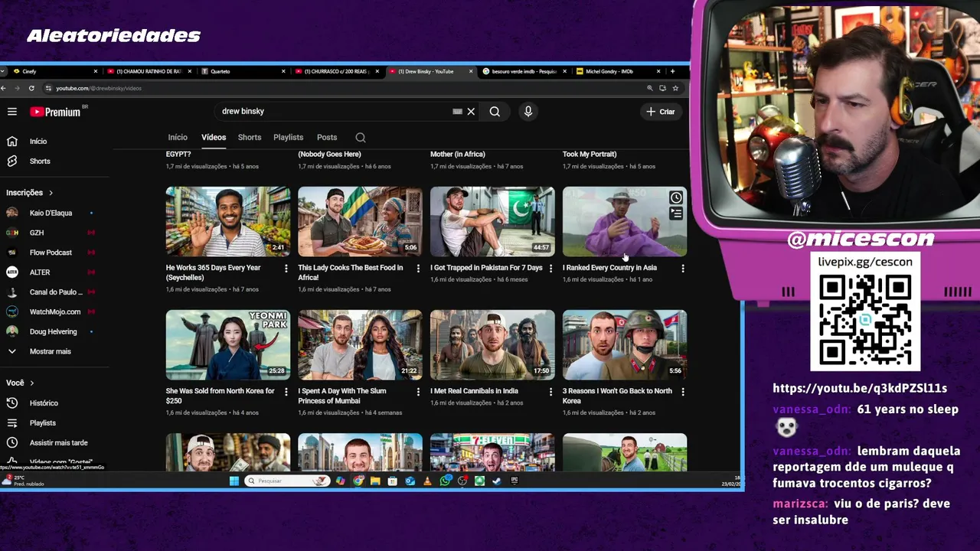Search within channel using the tab magnifier

click(x=361, y=138)
